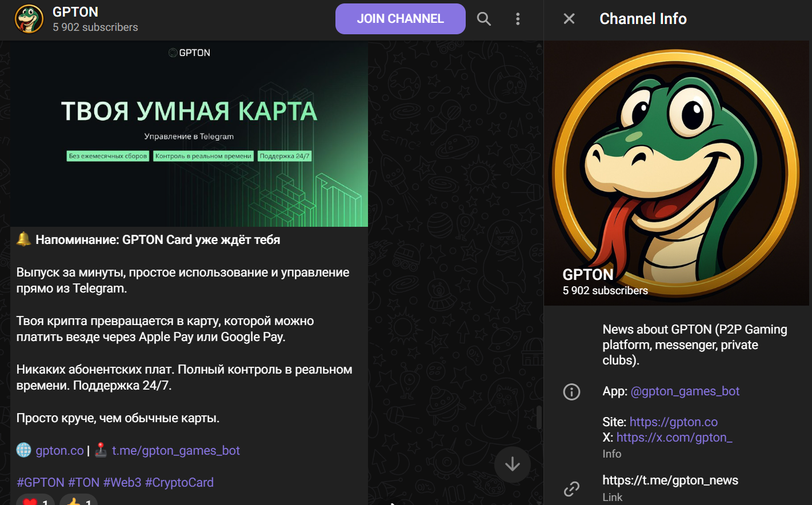Open the @gpton_games_bot app link
The image size is (812, 505).
pyautogui.click(x=685, y=391)
